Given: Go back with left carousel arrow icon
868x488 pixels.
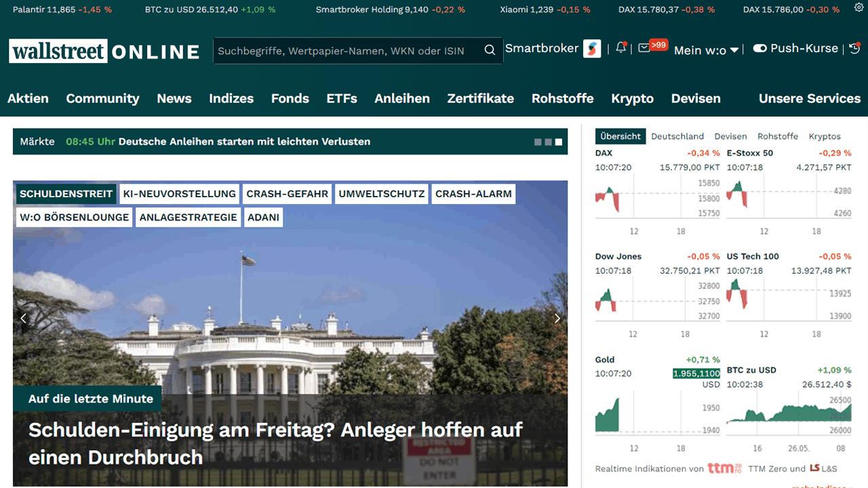Looking at the screenshot, I should click(x=23, y=318).
